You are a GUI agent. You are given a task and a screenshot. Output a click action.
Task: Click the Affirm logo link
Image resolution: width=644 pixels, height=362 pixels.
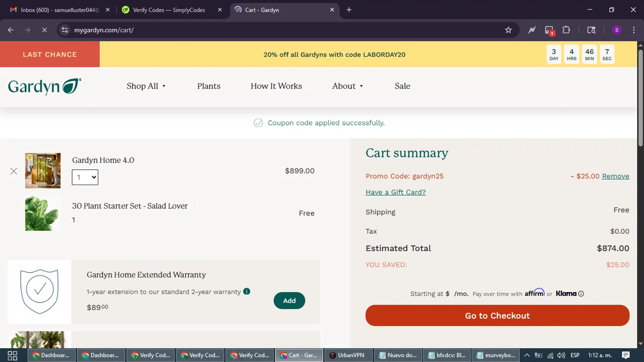[x=535, y=292]
